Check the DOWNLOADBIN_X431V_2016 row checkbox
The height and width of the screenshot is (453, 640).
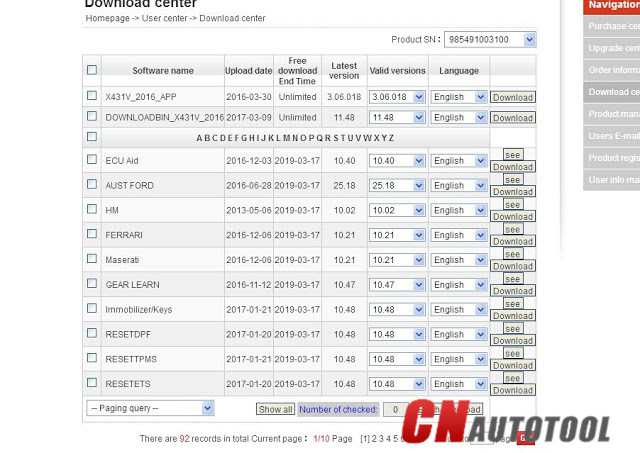pyautogui.click(x=92, y=116)
